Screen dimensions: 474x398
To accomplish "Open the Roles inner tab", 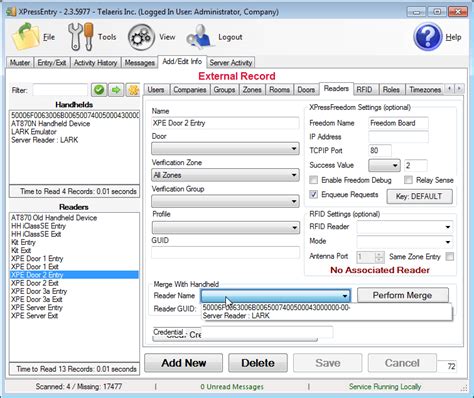I will [391, 90].
